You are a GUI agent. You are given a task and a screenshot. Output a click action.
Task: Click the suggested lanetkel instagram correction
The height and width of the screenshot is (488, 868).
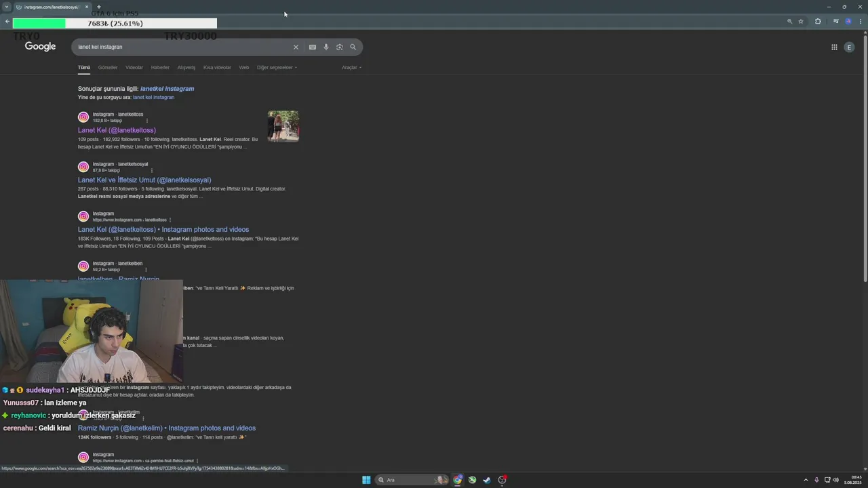pyautogui.click(x=167, y=89)
